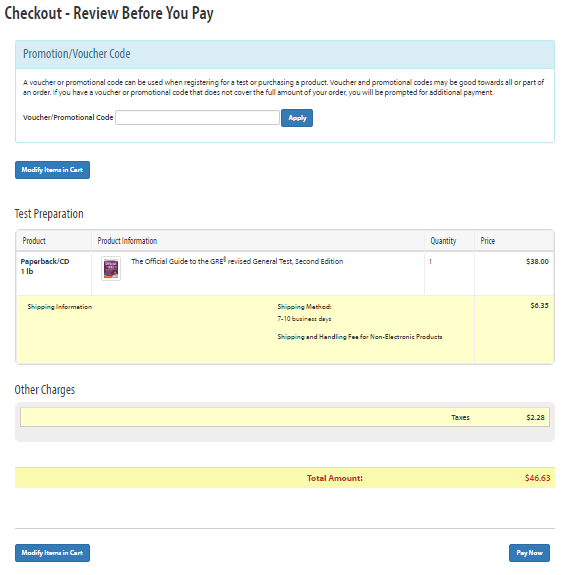Click the 7-10 business days shipping method

tap(304, 319)
